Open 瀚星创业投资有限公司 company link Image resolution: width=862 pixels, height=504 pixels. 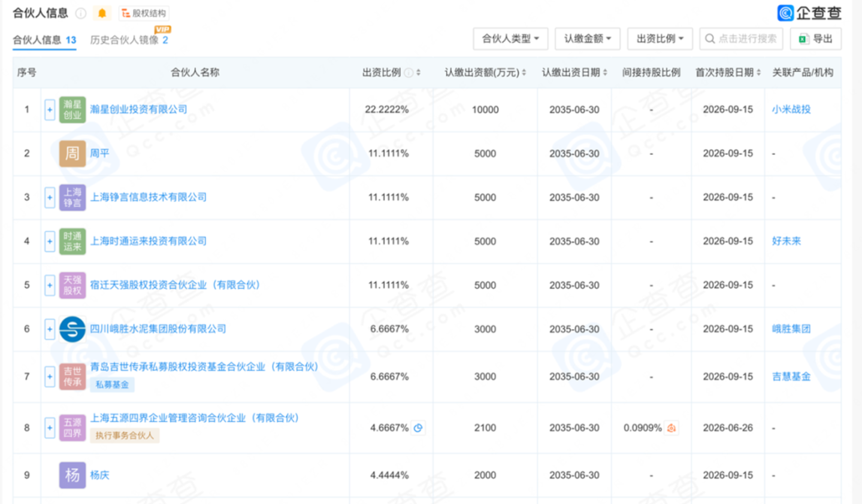(138, 110)
